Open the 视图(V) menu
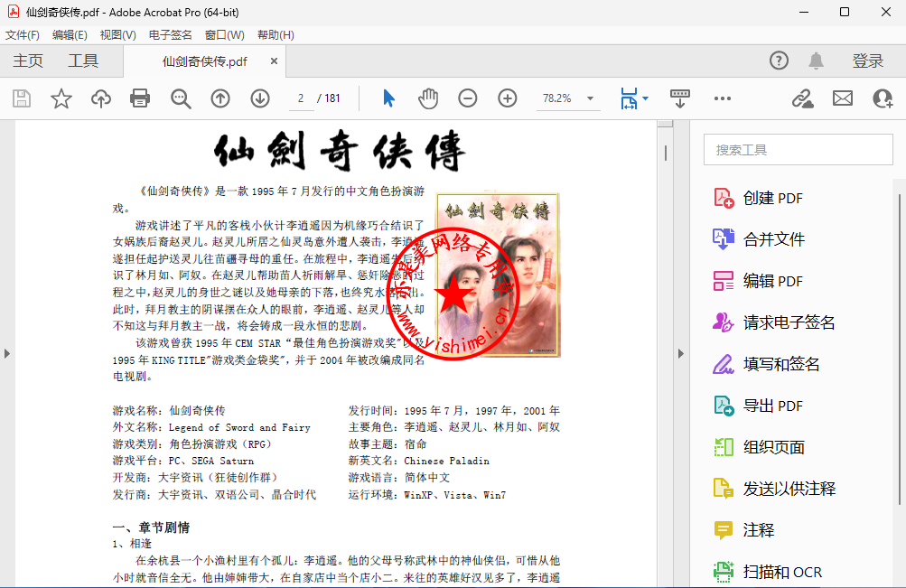The image size is (906, 588). pos(117,35)
